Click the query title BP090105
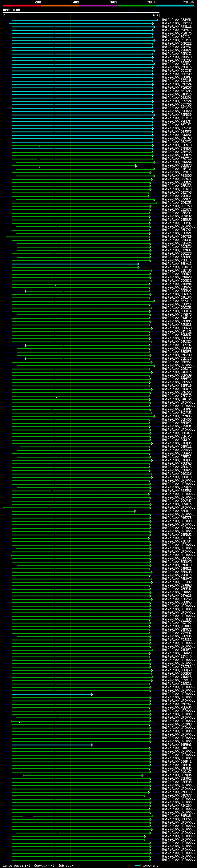197x868 pixels. 11,10
